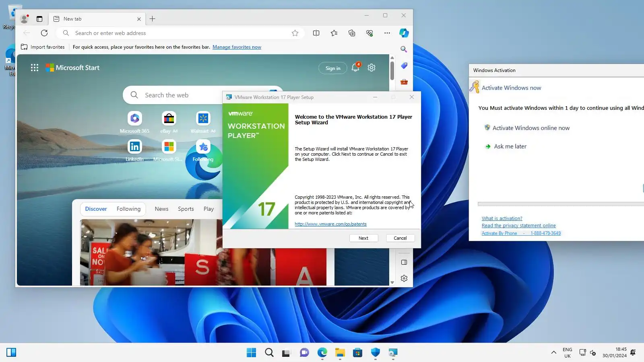Launch Copilot from Edge toolbar

tap(404, 33)
